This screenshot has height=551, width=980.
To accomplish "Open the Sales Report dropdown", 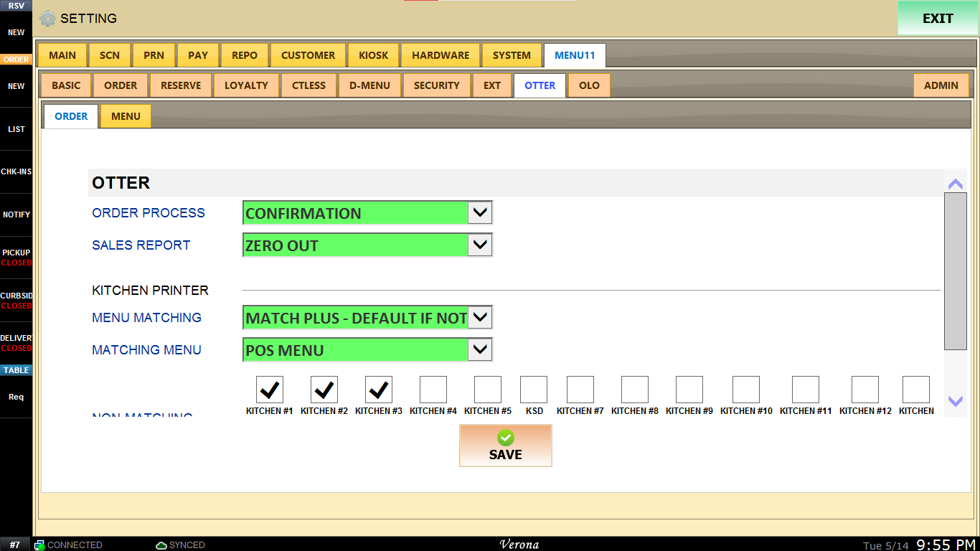I will [x=368, y=245].
